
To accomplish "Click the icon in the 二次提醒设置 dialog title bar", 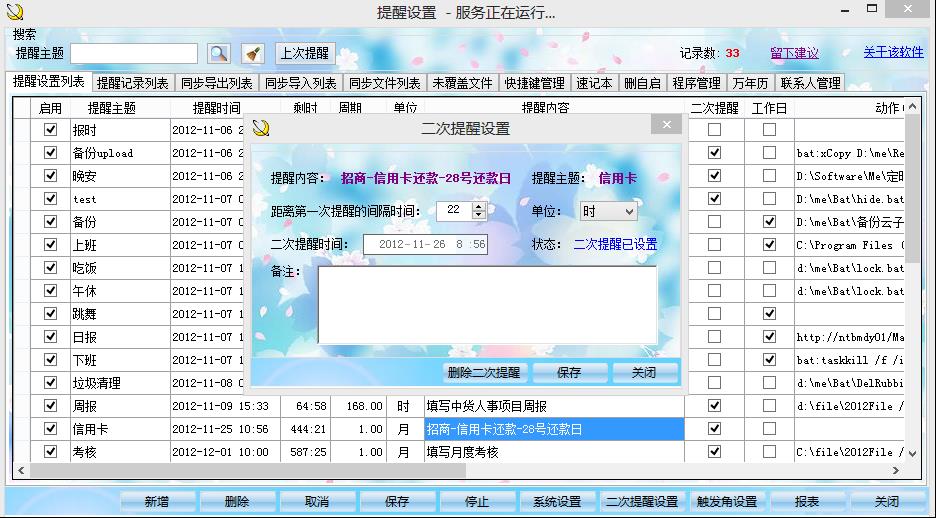I will [261, 128].
